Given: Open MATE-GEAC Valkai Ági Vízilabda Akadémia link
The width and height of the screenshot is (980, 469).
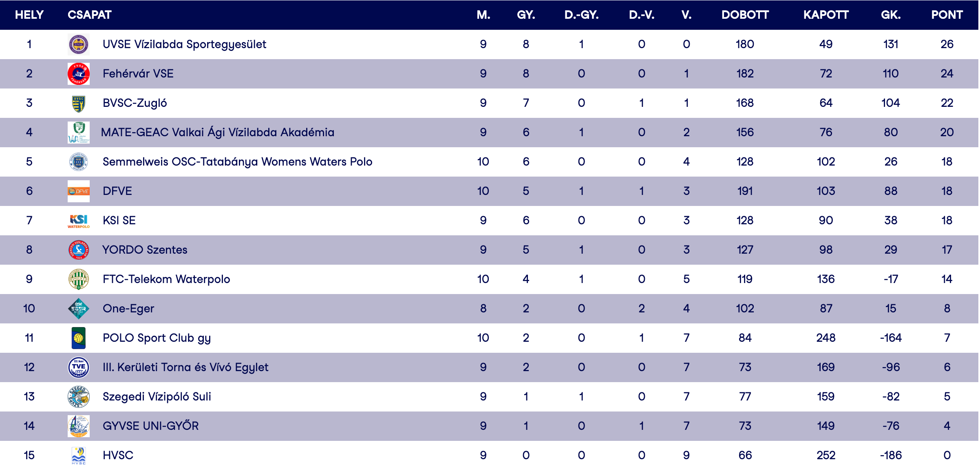Looking at the screenshot, I should click(x=217, y=133).
